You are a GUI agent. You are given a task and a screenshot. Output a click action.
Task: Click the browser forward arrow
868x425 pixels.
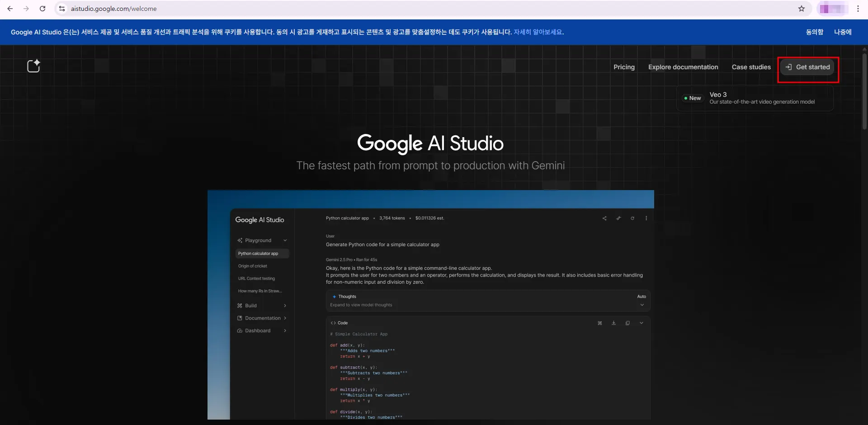[x=26, y=9]
